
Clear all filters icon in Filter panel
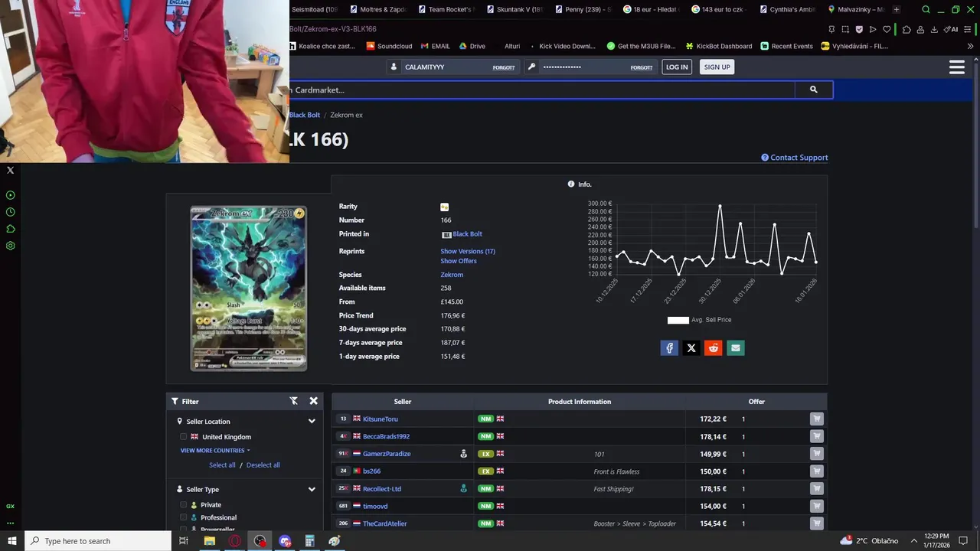293,401
